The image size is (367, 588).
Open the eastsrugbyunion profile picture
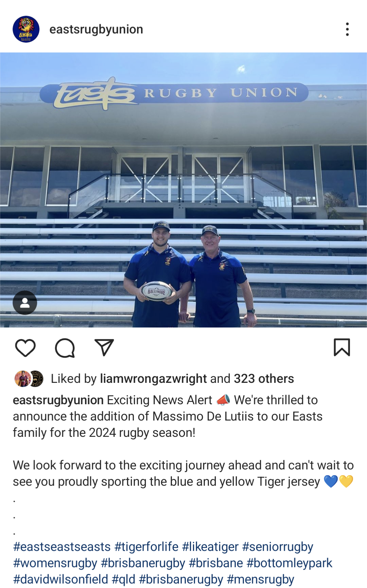point(26,29)
